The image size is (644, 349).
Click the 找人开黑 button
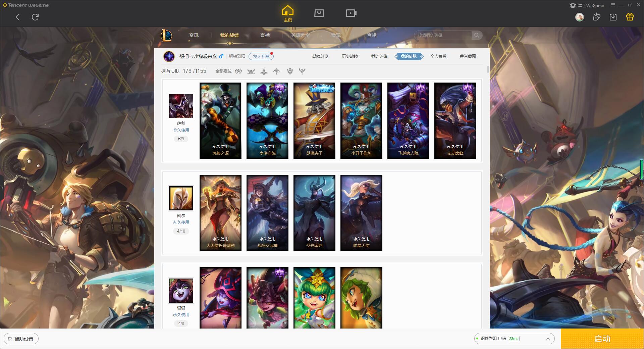coord(261,56)
